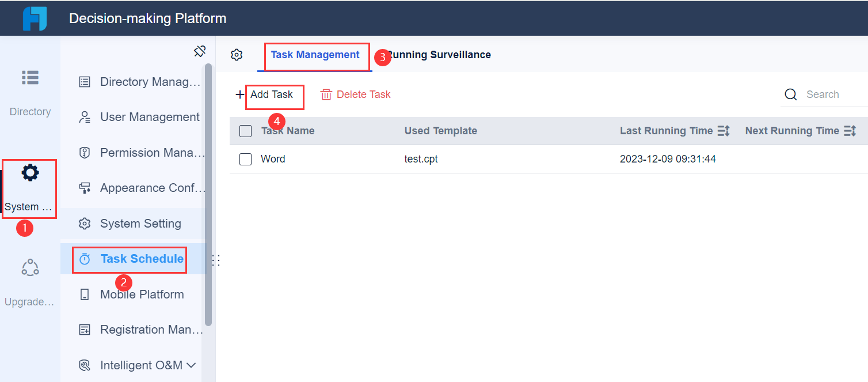The height and width of the screenshot is (382, 868).
Task: Unpin the navigation menu using the pin icon
Action: (x=200, y=51)
